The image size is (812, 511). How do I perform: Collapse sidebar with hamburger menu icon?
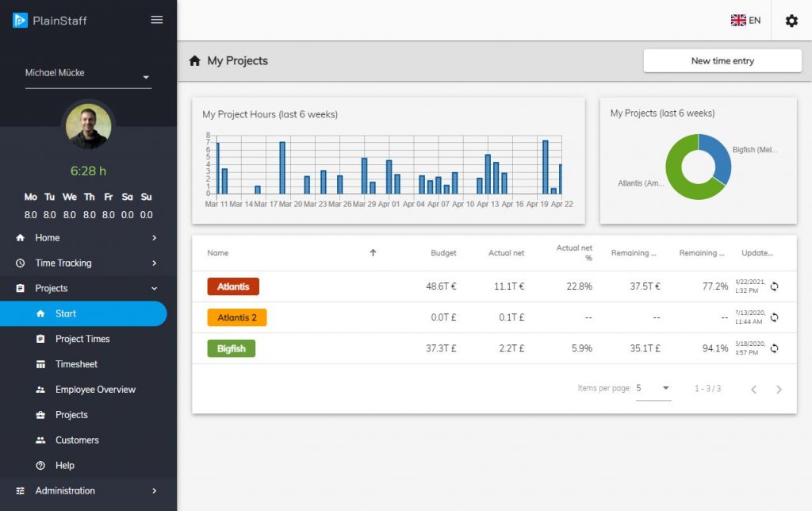coord(157,20)
